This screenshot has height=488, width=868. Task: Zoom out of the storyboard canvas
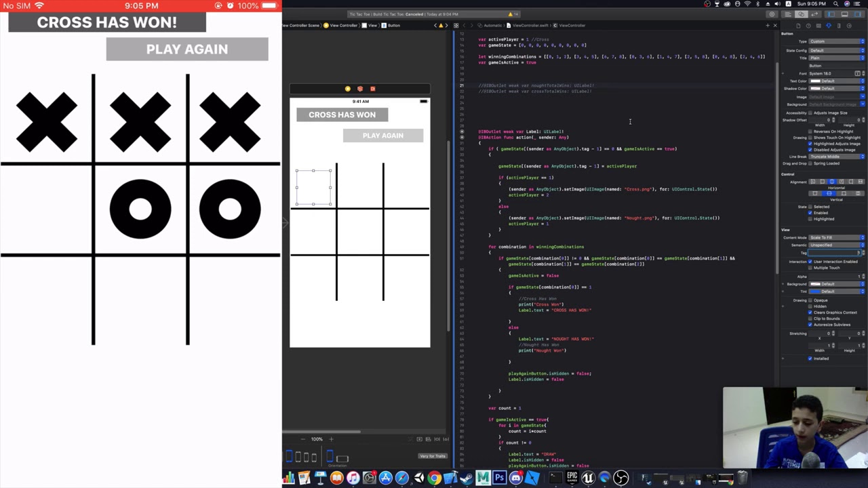click(302, 439)
